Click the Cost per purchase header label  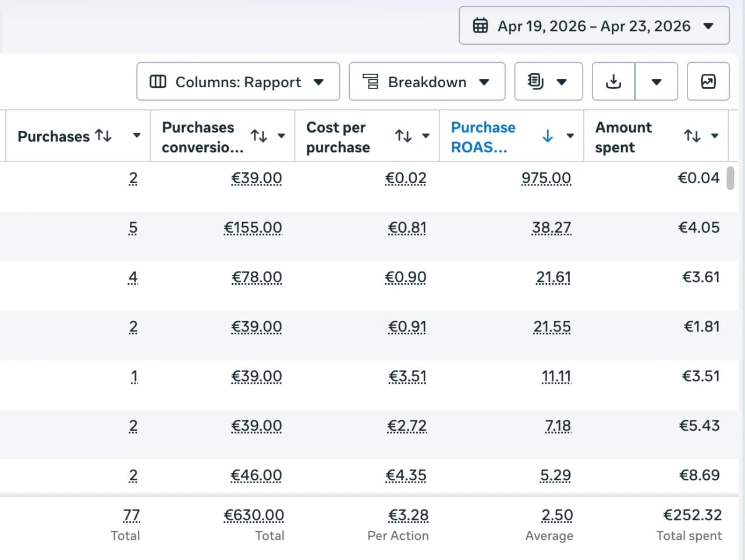(x=338, y=137)
